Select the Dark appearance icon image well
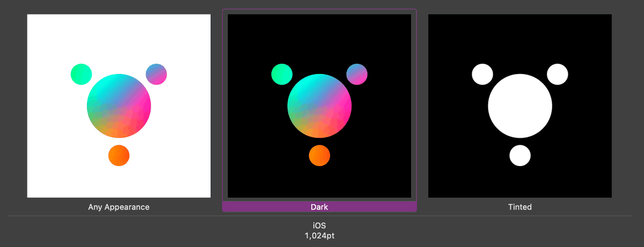Image resolution: width=644 pixels, height=247 pixels. (x=319, y=106)
